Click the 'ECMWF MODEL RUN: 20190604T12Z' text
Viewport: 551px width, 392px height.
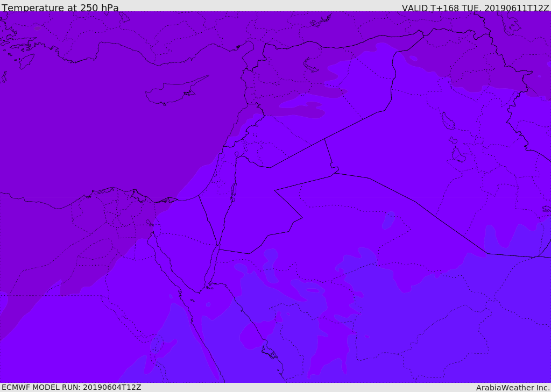(x=72, y=387)
